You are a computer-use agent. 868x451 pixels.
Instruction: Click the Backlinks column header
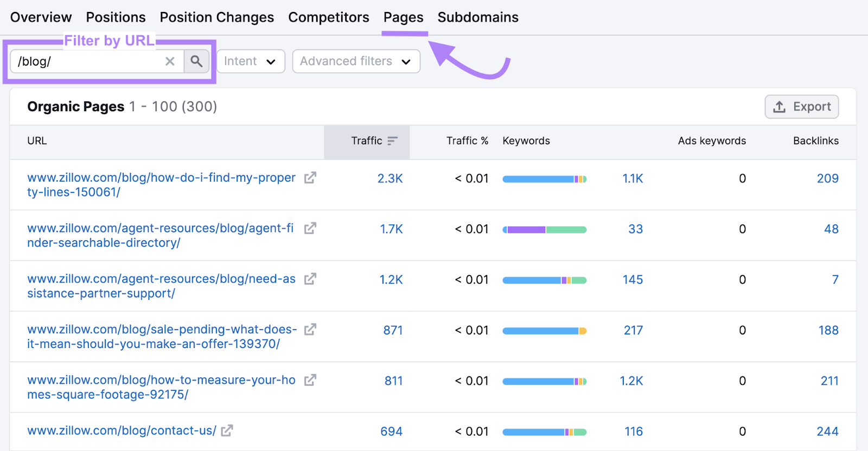[816, 141]
